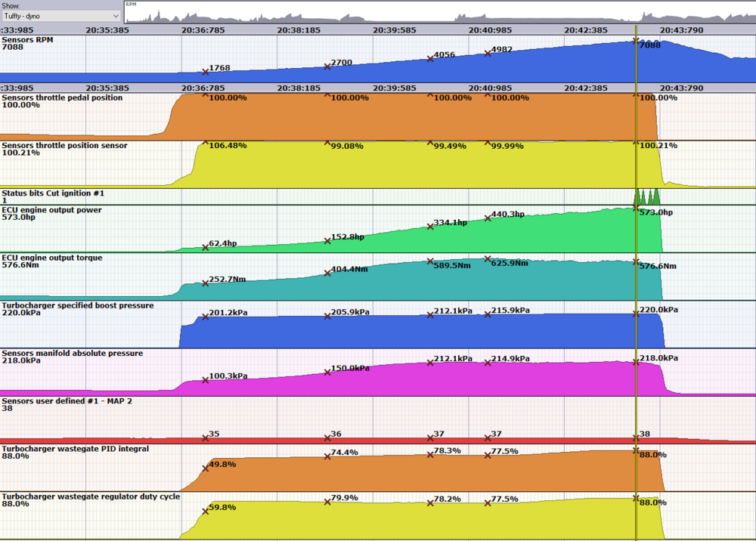Click the 59.8% wastegate duty cycle marker
This screenshot has height=541, width=756.
206,511
